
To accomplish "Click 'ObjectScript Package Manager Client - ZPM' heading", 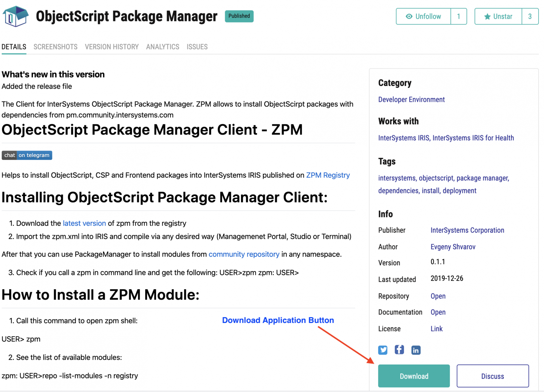I will coord(152,130).
